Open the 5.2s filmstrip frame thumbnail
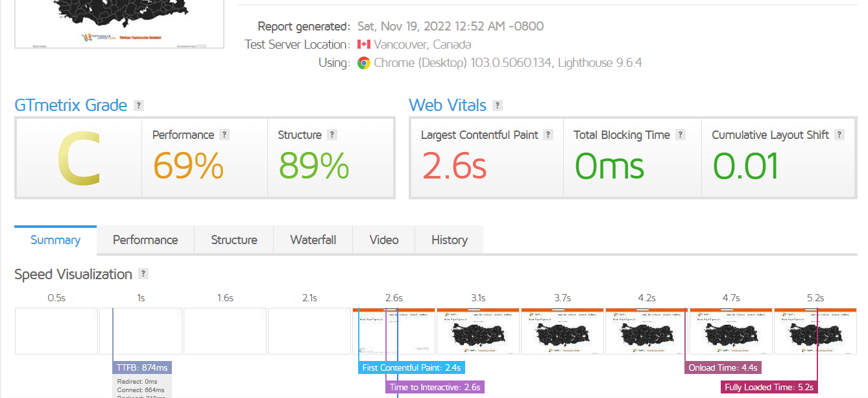 [x=815, y=331]
